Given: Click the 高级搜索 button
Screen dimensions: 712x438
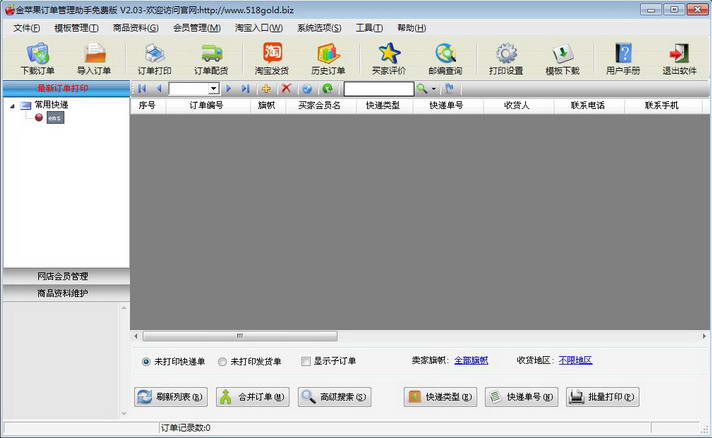Looking at the screenshot, I should pyautogui.click(x=334, y=397).
